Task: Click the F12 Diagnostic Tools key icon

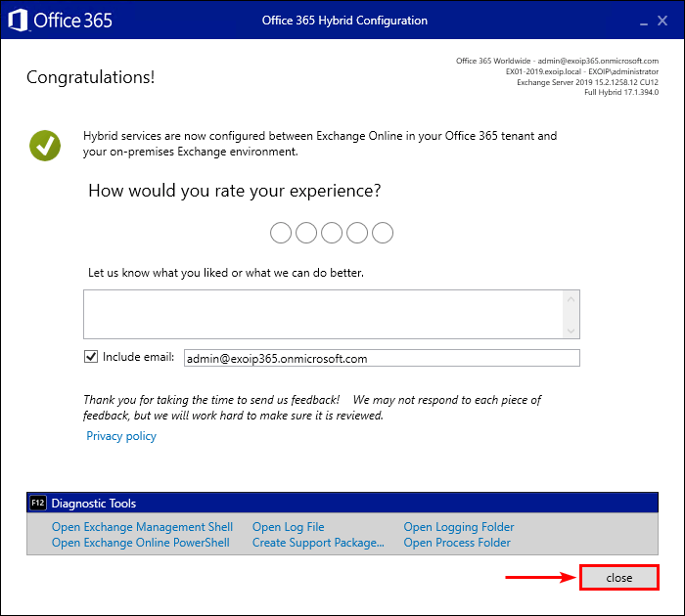Action: 37,503
